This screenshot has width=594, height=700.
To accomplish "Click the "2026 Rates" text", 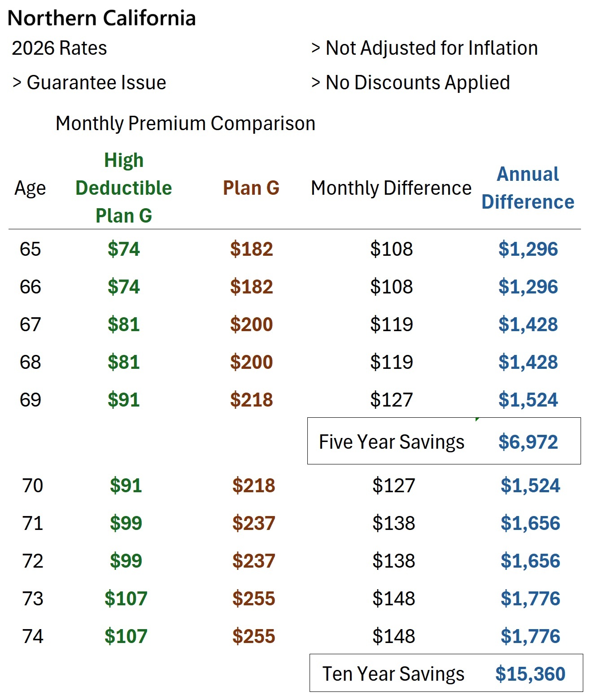I will 59,48.
